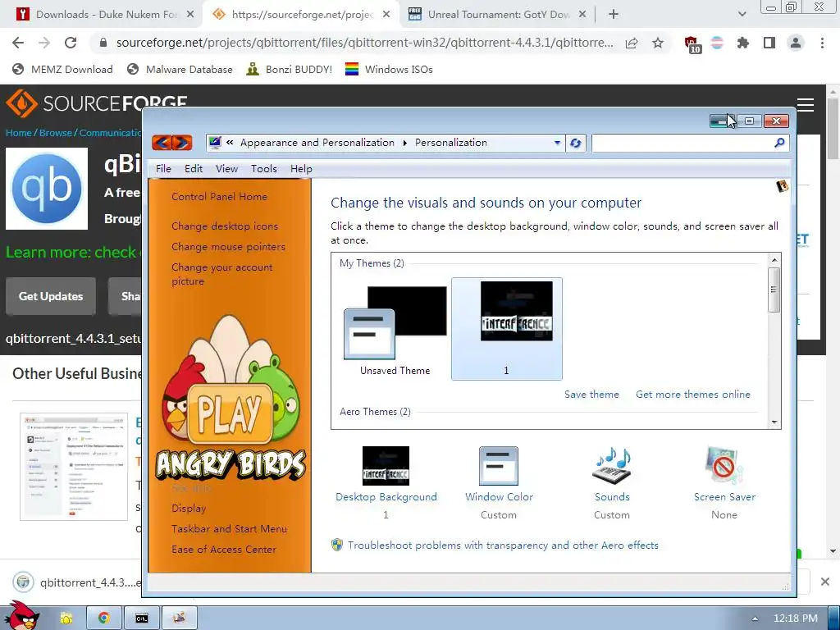
Task: Click the Control Panel search field
Action: pos(683,143)
